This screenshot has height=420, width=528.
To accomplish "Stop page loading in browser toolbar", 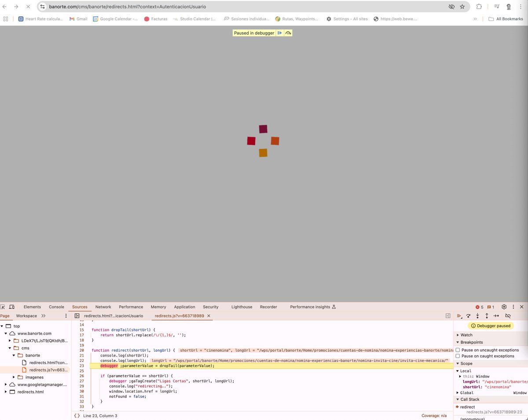I will coord(28,7).
